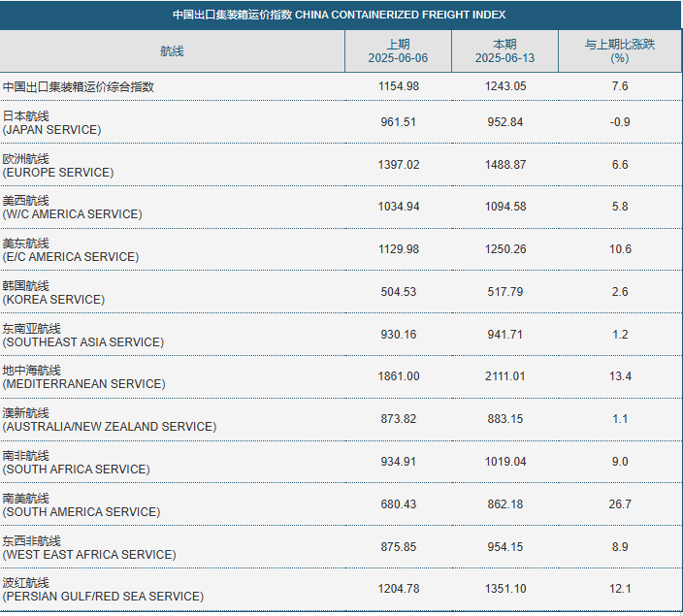Click the China Containerized Freight Index title
Screen dimensions: 683x616
[x=339, y=15]
